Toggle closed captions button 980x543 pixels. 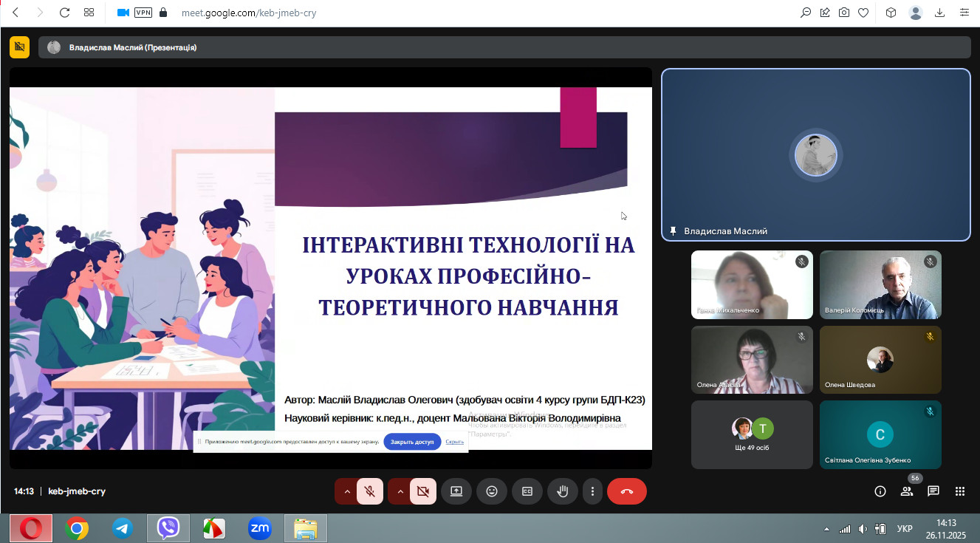tap(527, 491)
